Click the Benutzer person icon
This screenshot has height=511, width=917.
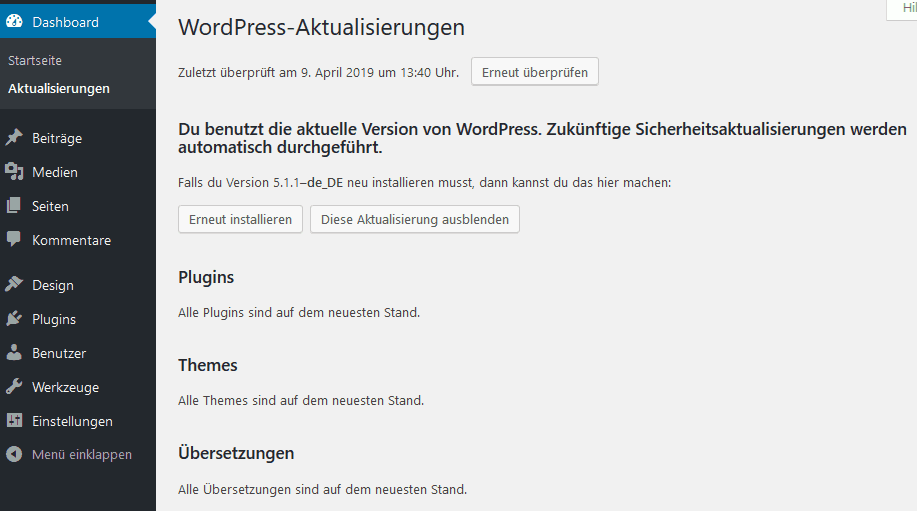coord(14,353)
